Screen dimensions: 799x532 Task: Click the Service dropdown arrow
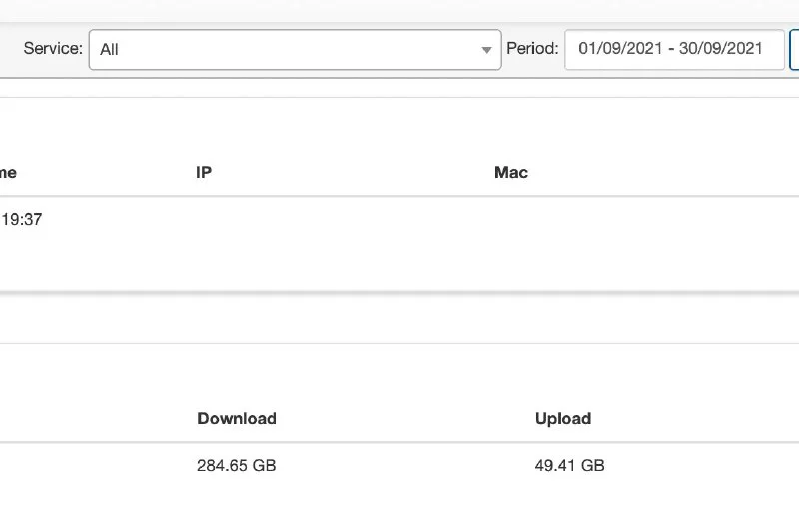tap(486, 50)
